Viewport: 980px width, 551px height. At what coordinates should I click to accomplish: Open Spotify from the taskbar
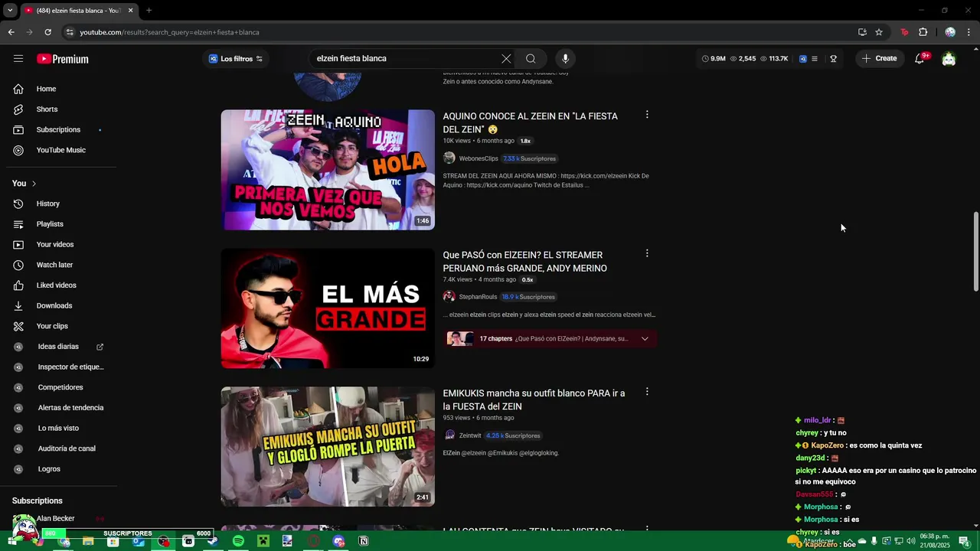point(238,542)
